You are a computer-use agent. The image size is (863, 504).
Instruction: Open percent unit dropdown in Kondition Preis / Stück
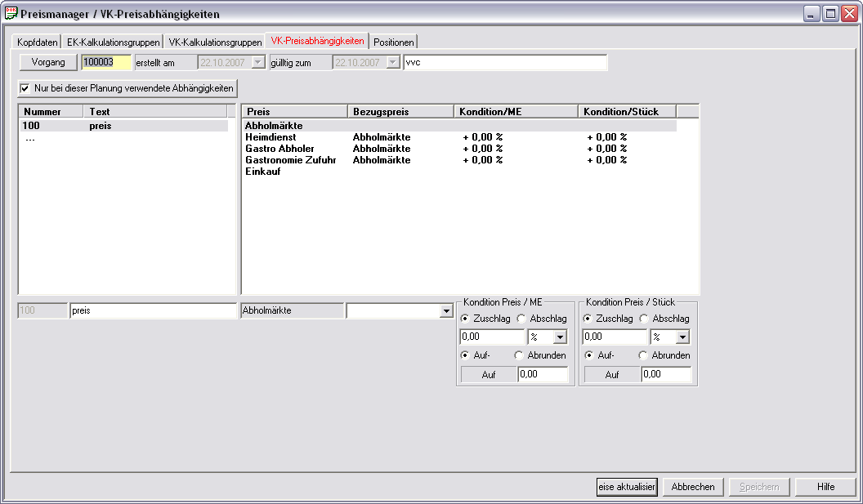pos(682,337)
